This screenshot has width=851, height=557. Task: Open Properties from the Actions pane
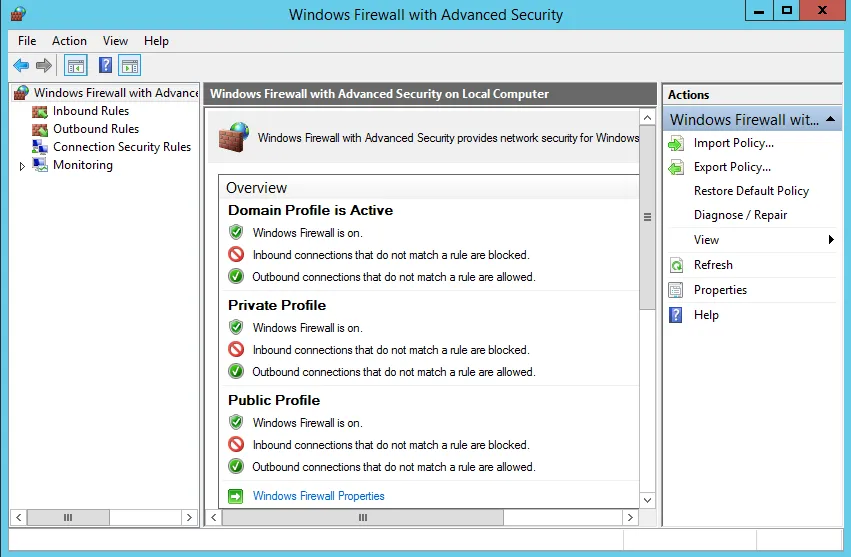pyautogui.click(x=720, y=290)
